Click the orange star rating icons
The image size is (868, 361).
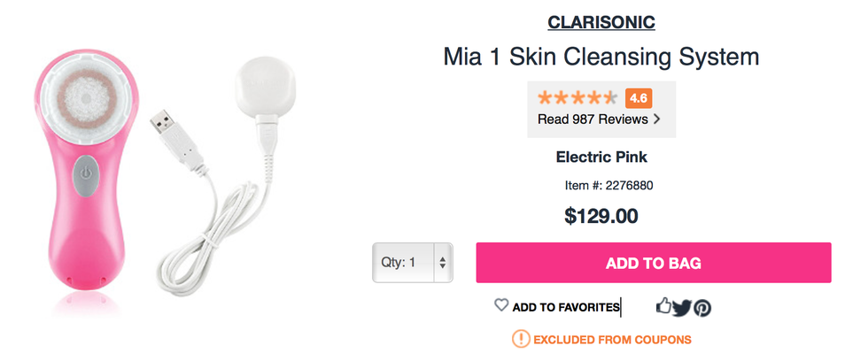point(577,98)
